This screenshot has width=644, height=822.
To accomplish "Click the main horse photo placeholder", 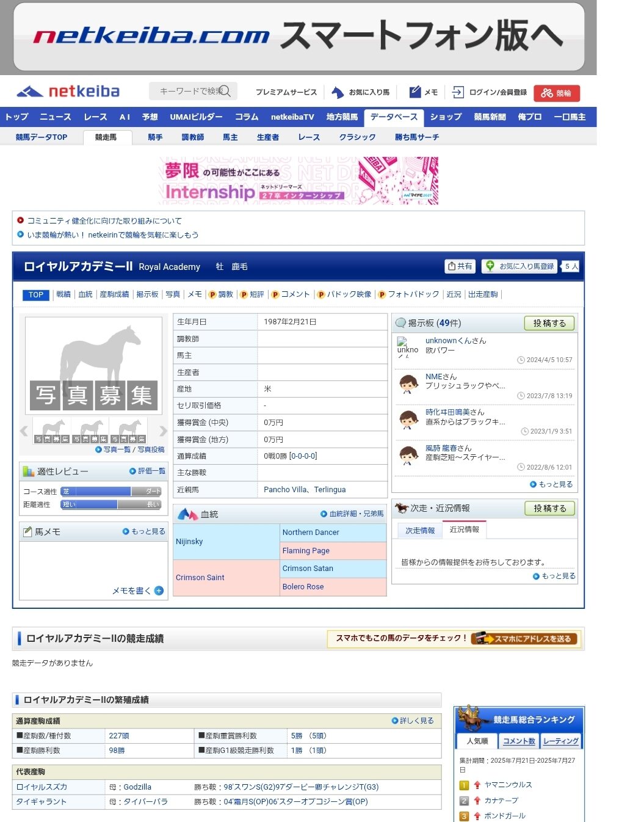I will [93, 366].
